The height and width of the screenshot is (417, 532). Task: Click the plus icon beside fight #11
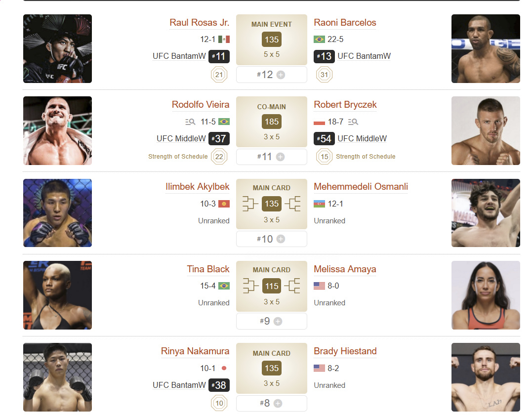(280, 157)
